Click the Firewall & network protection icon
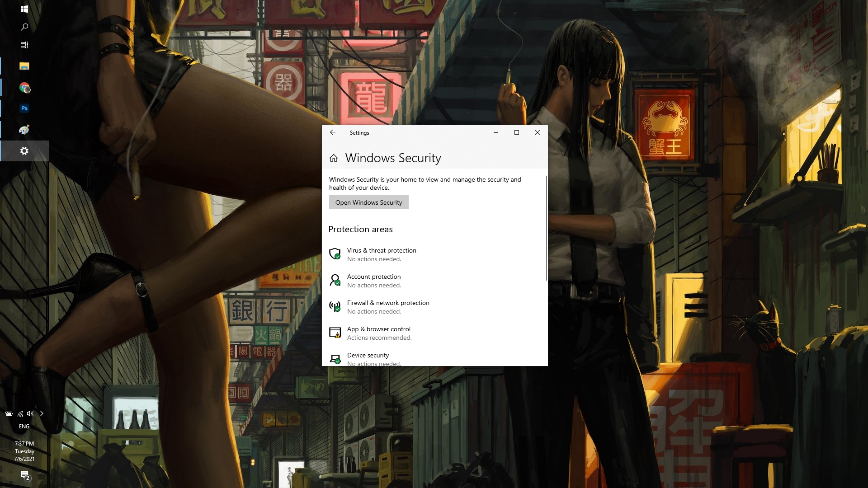This screenshot has width=868, height=488. pos(335,305)
